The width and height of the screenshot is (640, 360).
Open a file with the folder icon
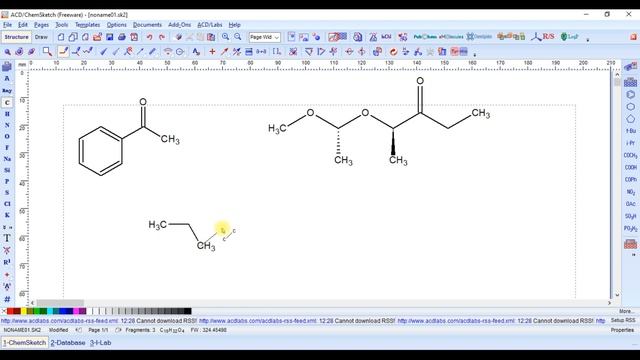[97, 37]
